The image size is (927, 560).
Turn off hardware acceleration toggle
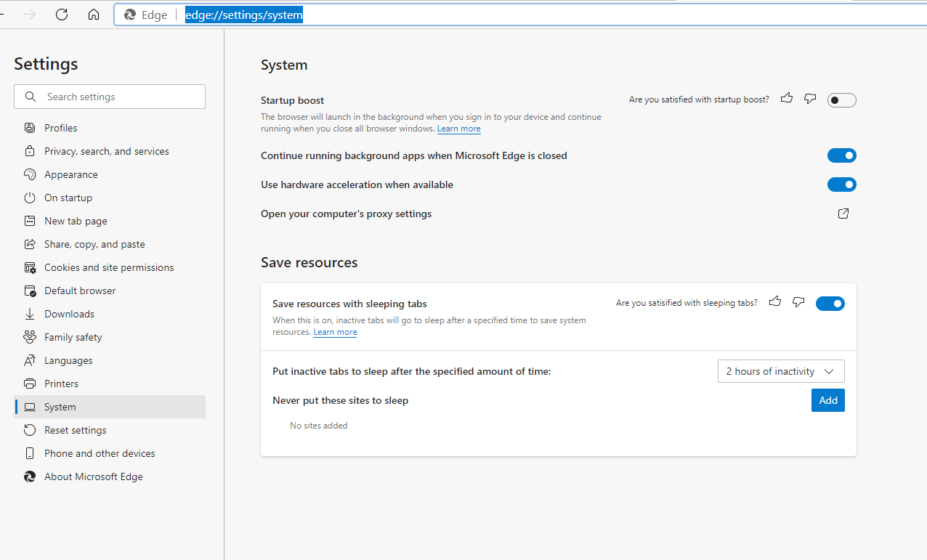click(842, 184)
